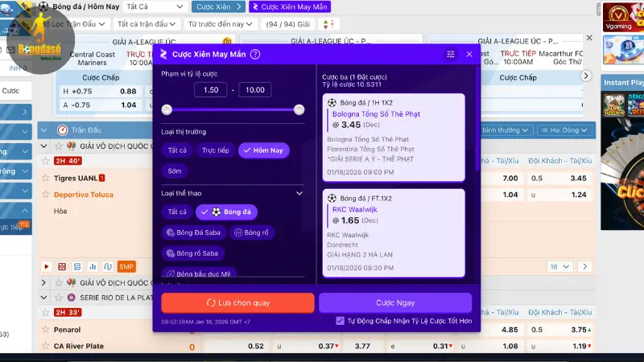Click the minimum odds field showing 1.50
Viewport: 644px width, 362px height.
pos(210,90)
